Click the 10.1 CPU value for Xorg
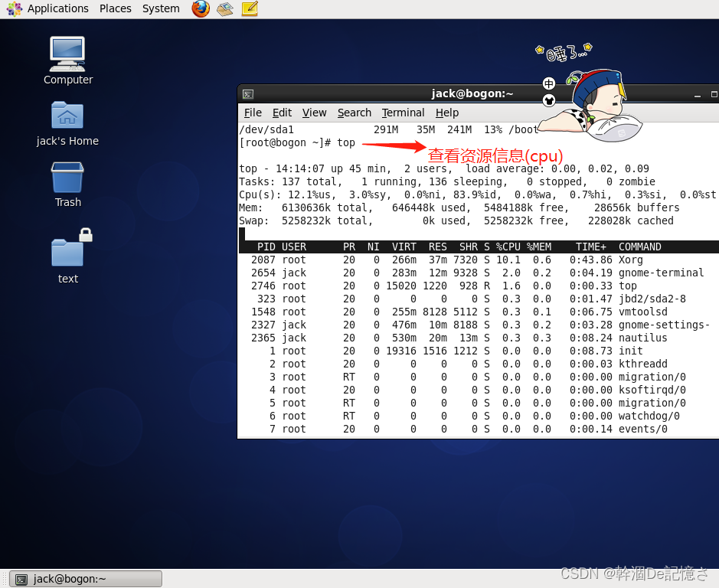Screen dimensions: 719x588 point(508,260)
